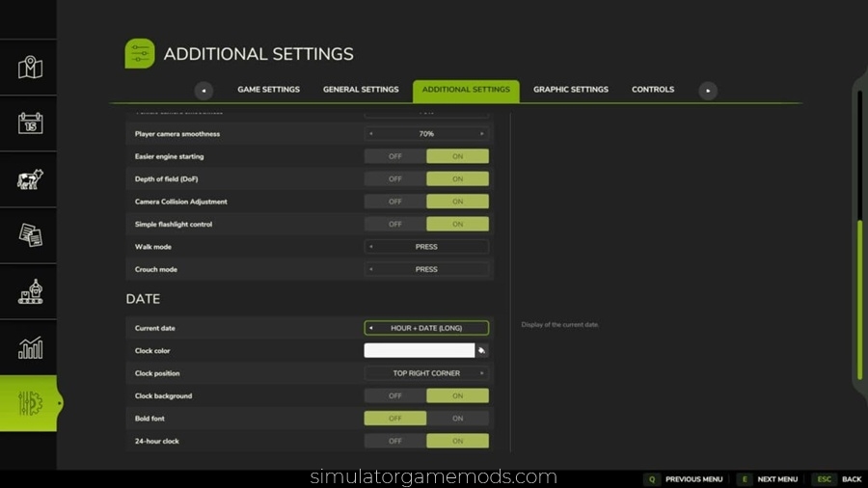The width and height of the screenshot is (868, 488).
Task: Click right arrow on Clock position selector
Action: point(481,373)
